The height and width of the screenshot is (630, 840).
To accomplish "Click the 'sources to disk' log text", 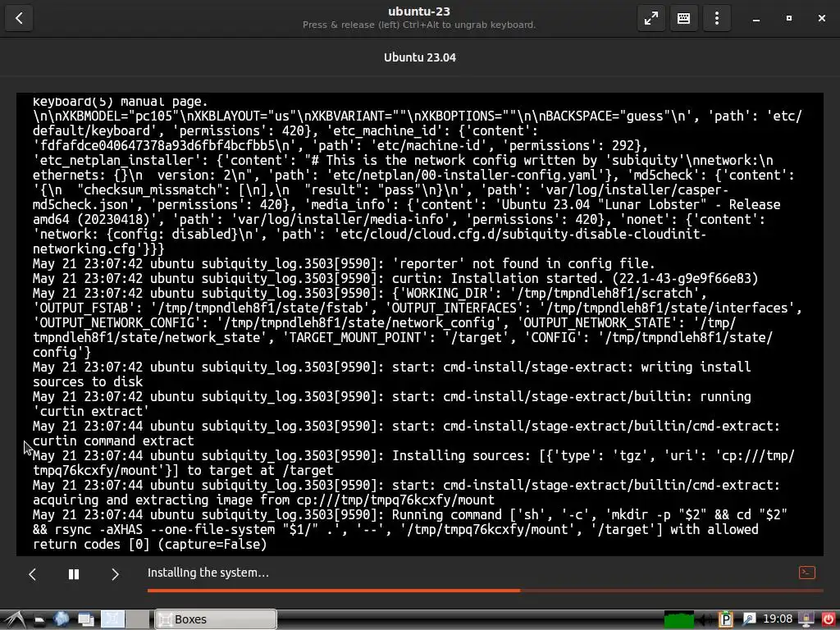I will 88,382.
